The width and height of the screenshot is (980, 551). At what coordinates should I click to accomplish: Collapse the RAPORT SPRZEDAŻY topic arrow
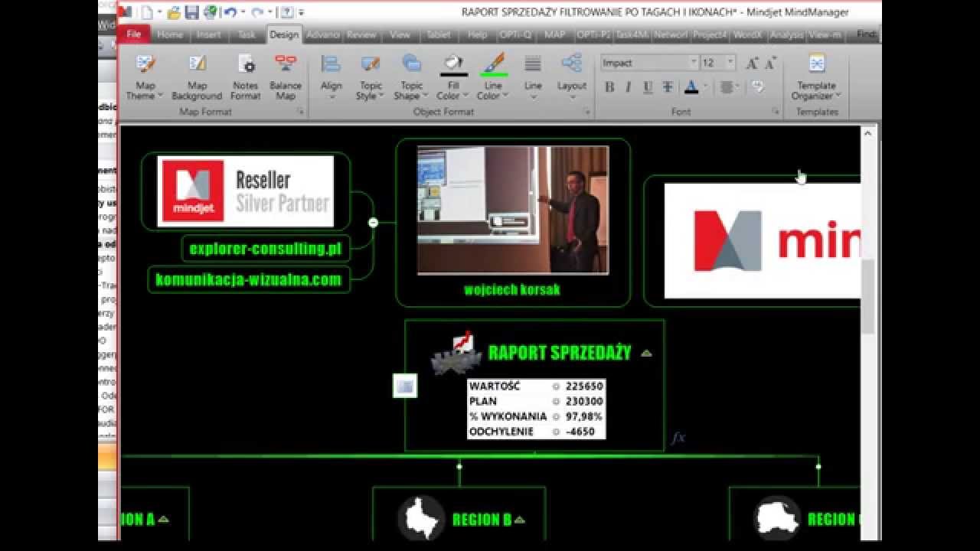[x=646, y=354]
